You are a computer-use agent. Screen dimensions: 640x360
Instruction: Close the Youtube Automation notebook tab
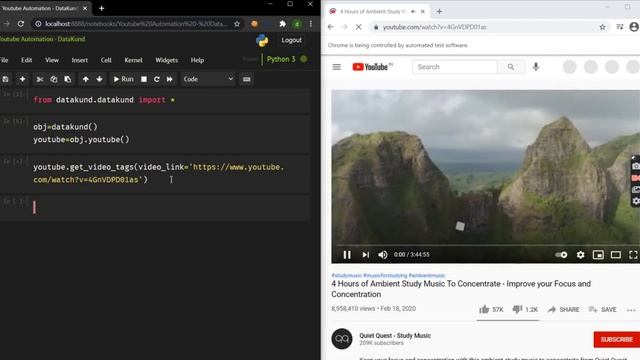[85, 8]
